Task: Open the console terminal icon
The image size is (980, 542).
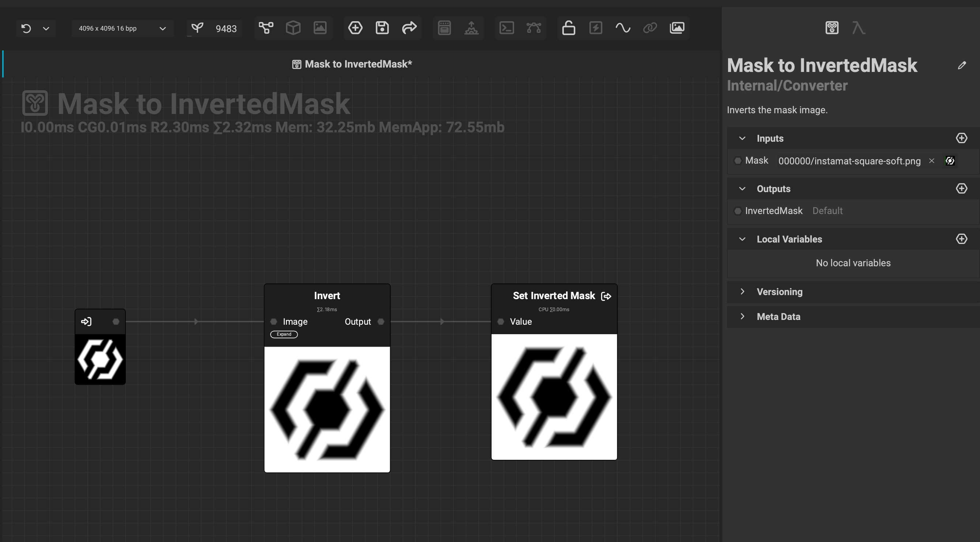Action: [506, 28]
